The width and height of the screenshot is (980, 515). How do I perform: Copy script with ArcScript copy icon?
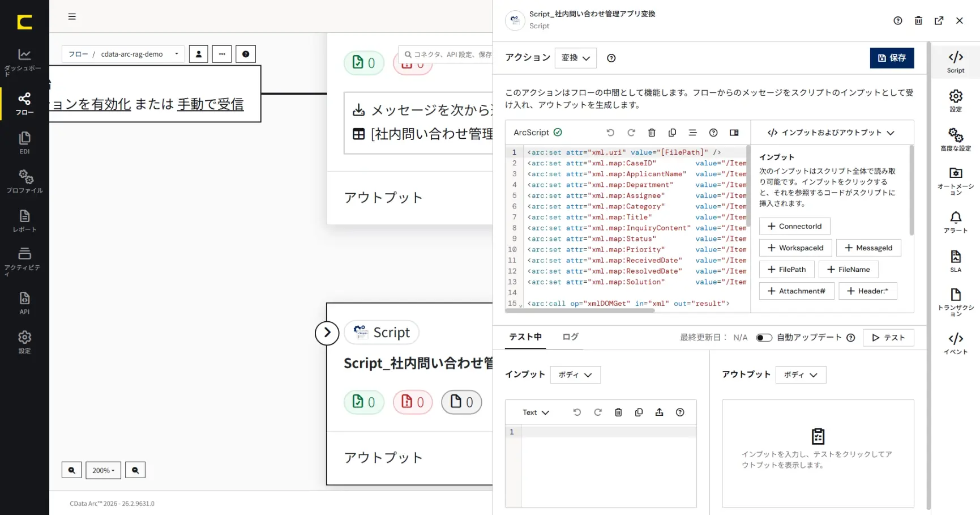[x=672, y=133]
